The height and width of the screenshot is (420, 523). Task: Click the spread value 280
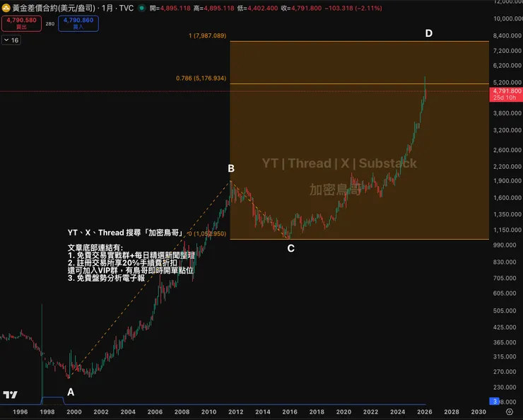(50, 23)
